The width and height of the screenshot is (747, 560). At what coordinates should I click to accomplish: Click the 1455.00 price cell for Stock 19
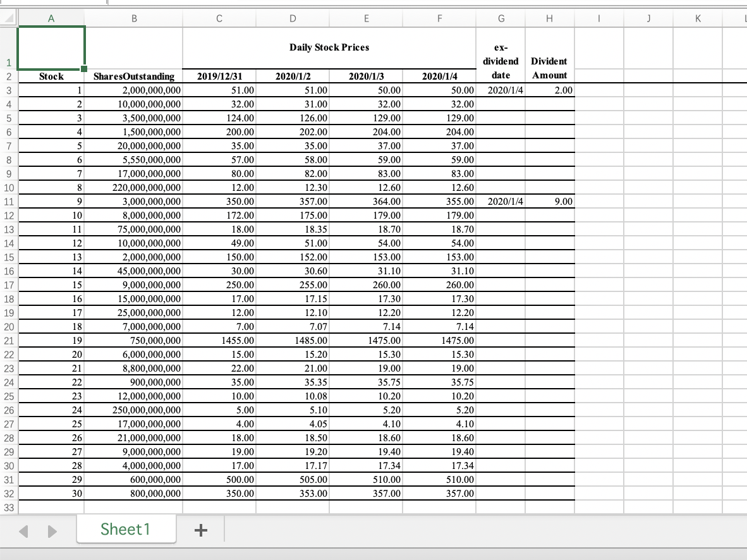[219, 340]
